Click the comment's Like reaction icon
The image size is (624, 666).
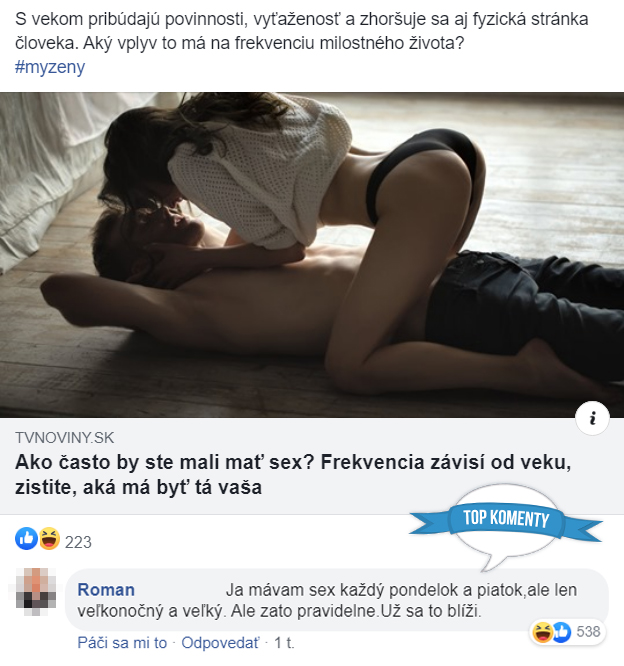[x=561, y=632]
